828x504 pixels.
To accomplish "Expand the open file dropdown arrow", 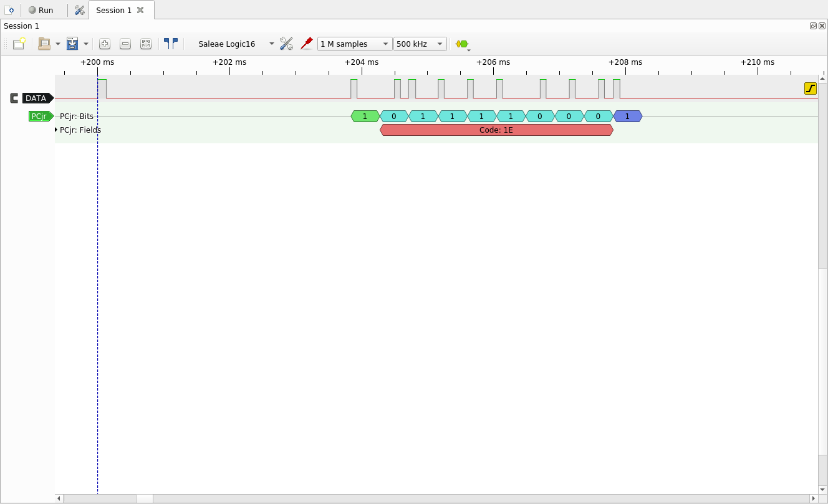I will click(x=58, y=44).
